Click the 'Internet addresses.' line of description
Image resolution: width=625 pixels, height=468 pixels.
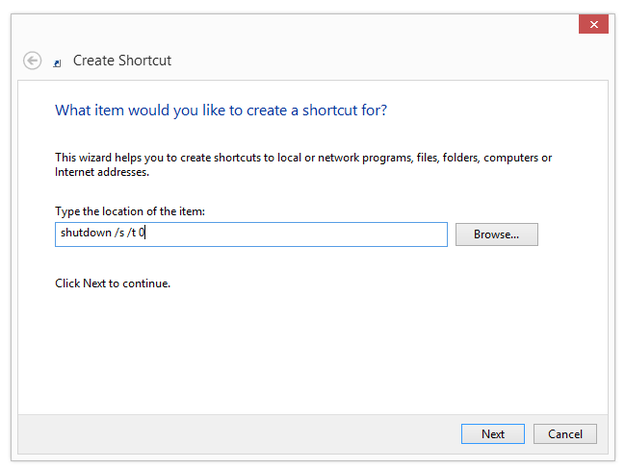pyautogui.click(x=102, y=172)
